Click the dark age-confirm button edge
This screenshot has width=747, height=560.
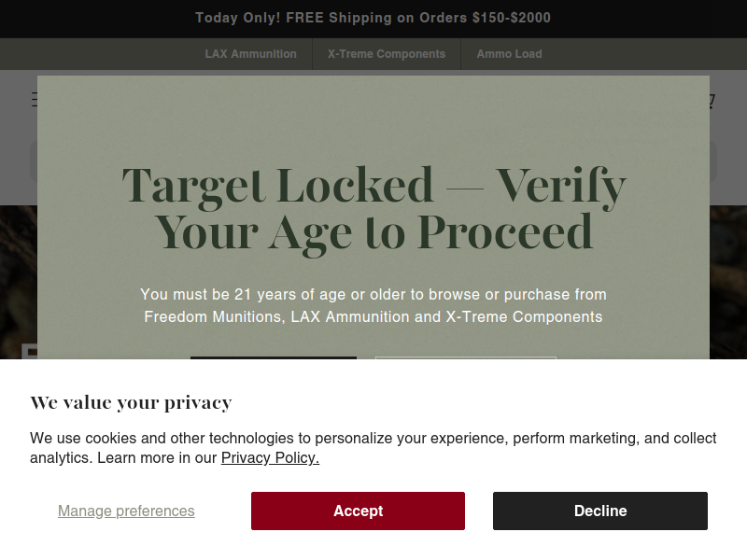pyautogui.click(x=274, y=357)
